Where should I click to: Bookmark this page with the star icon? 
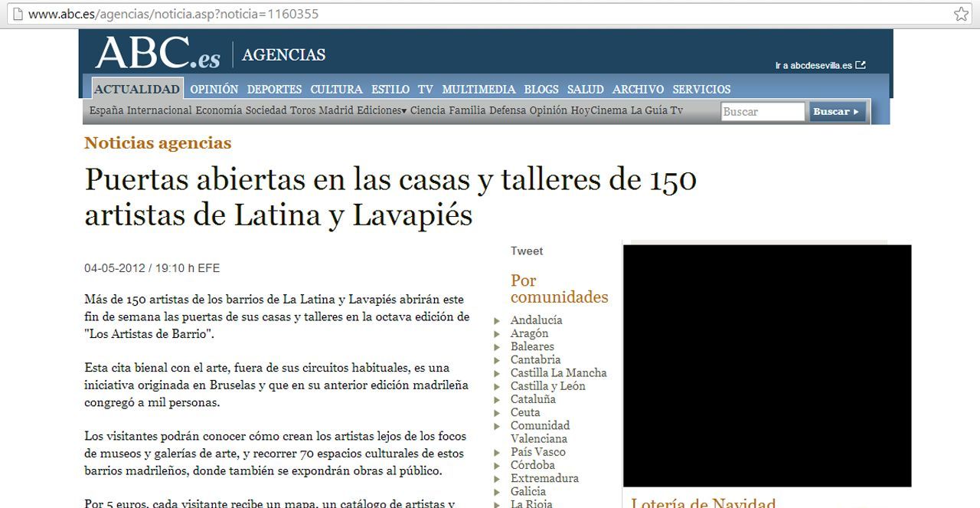(x=962, y=14)
